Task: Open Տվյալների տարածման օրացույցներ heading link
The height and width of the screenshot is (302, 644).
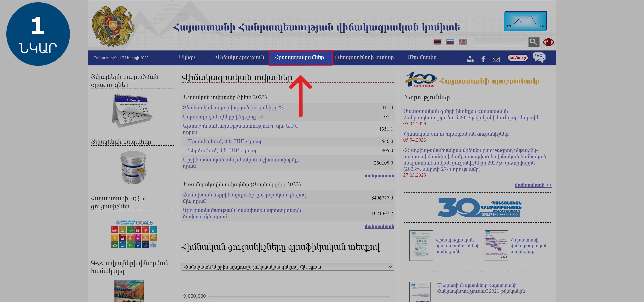Action: [125, 81]
